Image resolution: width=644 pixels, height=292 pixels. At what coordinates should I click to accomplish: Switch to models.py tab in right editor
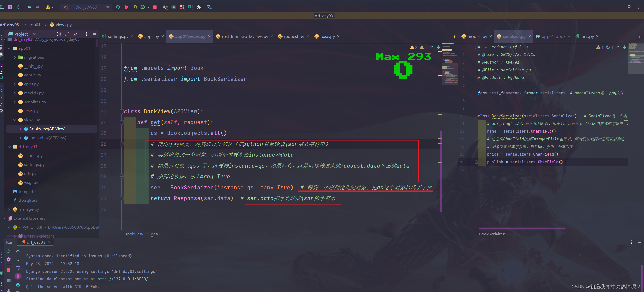pos(477,36)
